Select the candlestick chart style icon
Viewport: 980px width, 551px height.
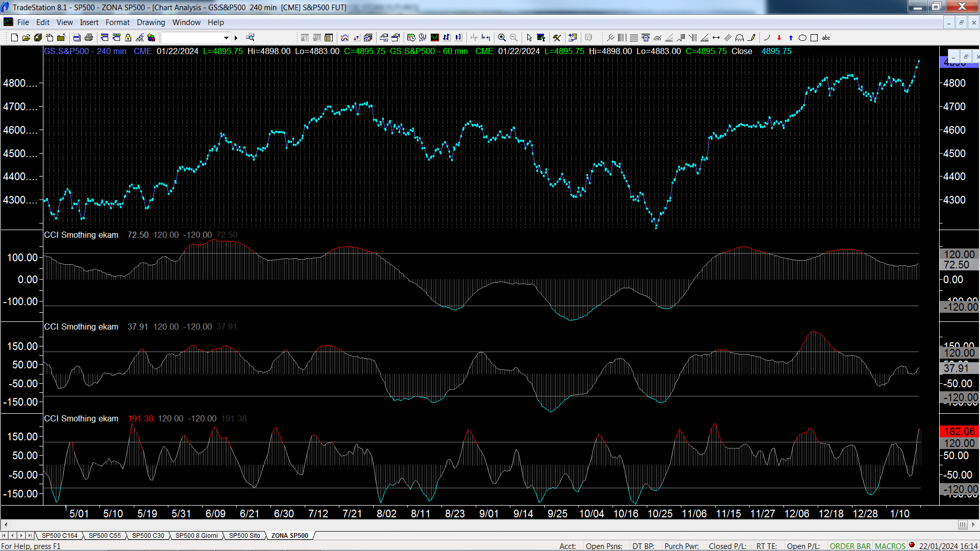[x=458, y=38]
